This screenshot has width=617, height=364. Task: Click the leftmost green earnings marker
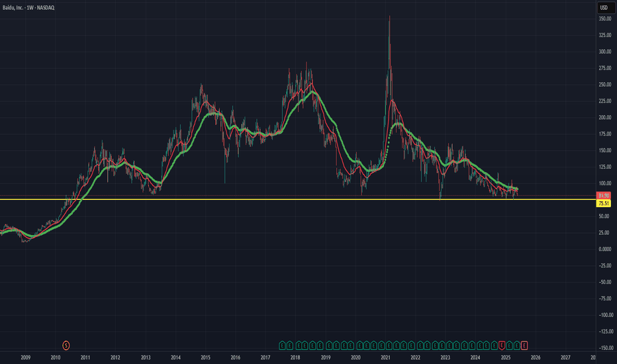pos(282,345)
